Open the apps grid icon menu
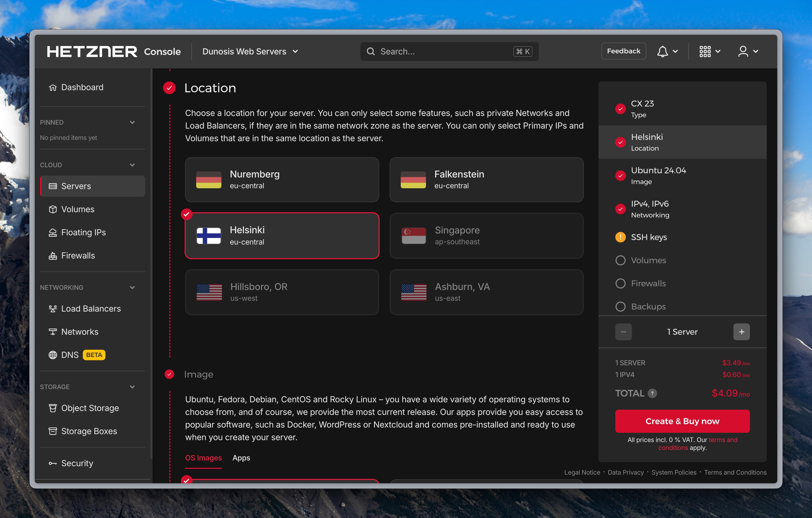Viewport: 812px width, 518px height. [x=705, y=51]
